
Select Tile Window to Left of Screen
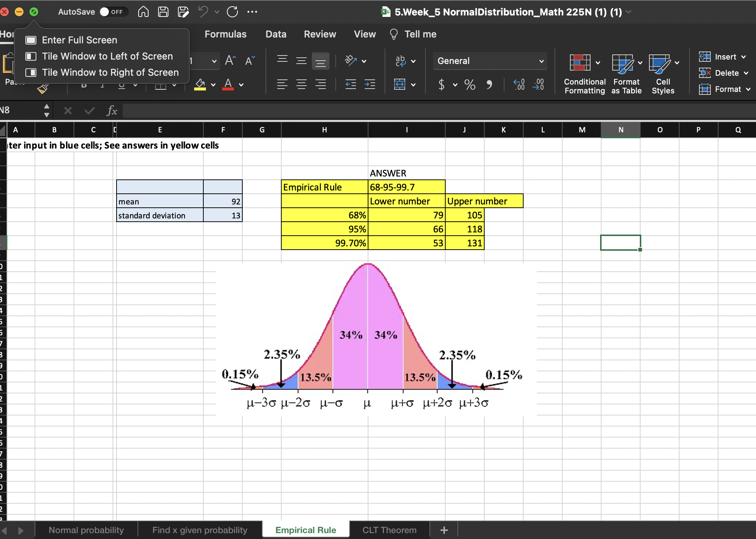point(107,56)
